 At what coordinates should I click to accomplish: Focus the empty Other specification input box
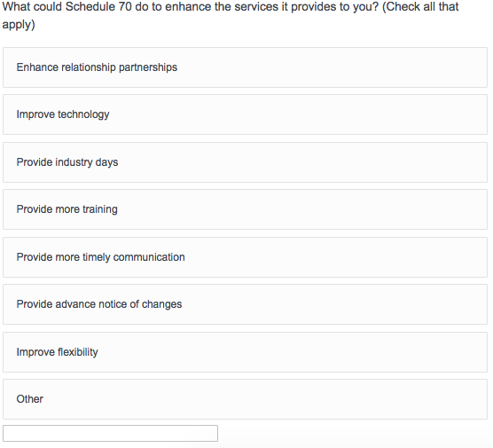110,434
